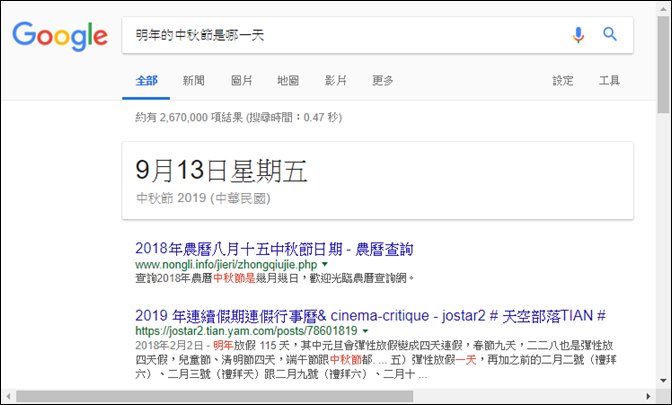Open 工具 search tools
672x405 pixels.
609,80
